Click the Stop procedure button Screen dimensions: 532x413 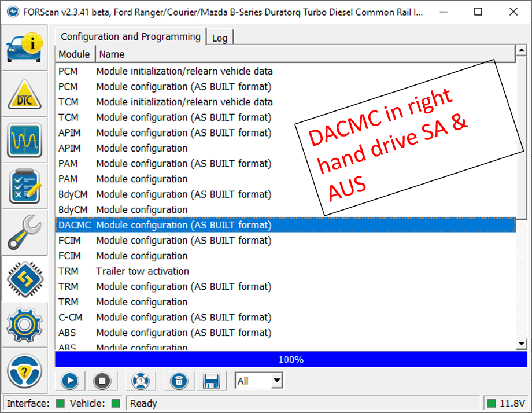point(102,381)
